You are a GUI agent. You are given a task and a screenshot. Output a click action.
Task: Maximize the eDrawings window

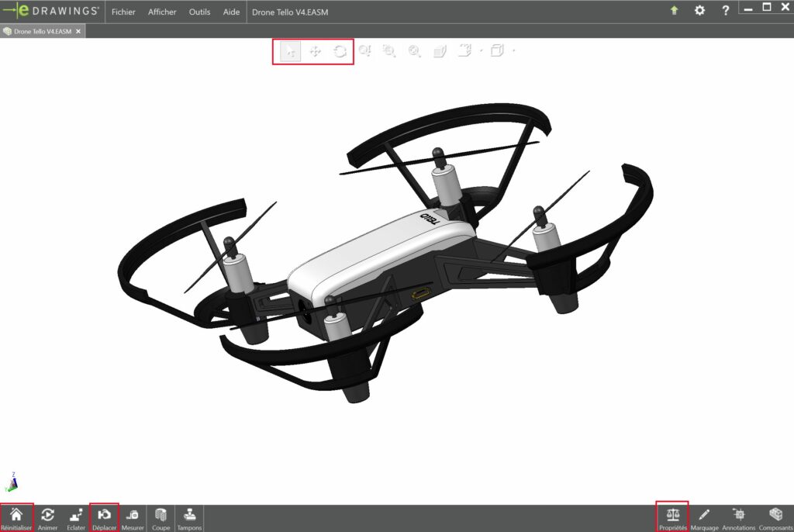(767, 7)
